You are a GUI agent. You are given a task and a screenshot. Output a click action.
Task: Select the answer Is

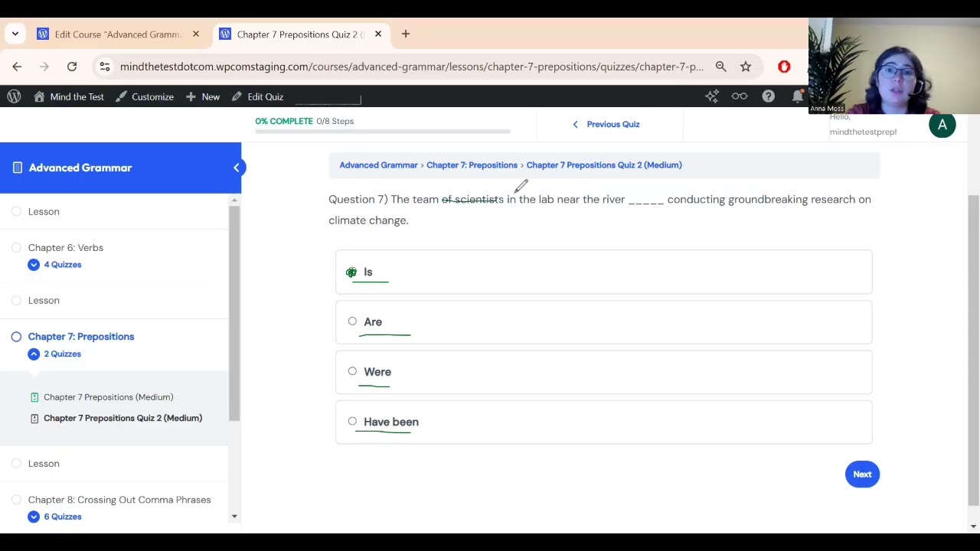pos(603,272)
